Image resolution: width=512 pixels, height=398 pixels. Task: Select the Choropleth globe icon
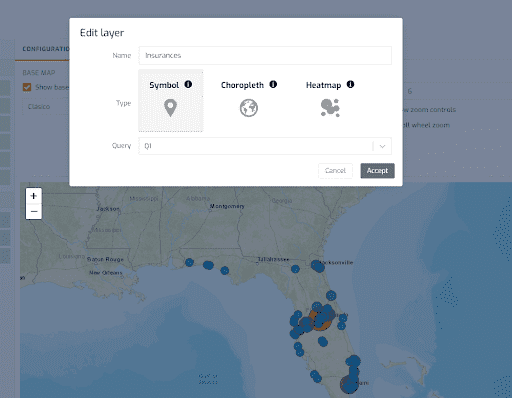pos(249,108)
